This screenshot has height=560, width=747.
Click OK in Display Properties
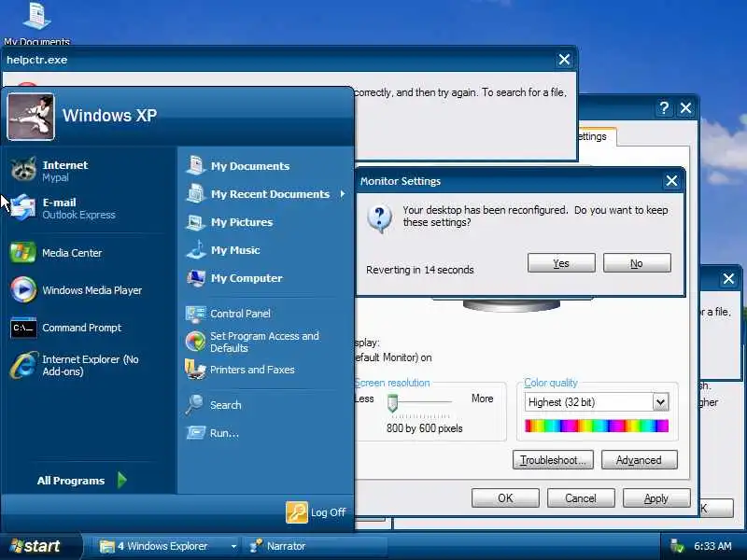505,498
